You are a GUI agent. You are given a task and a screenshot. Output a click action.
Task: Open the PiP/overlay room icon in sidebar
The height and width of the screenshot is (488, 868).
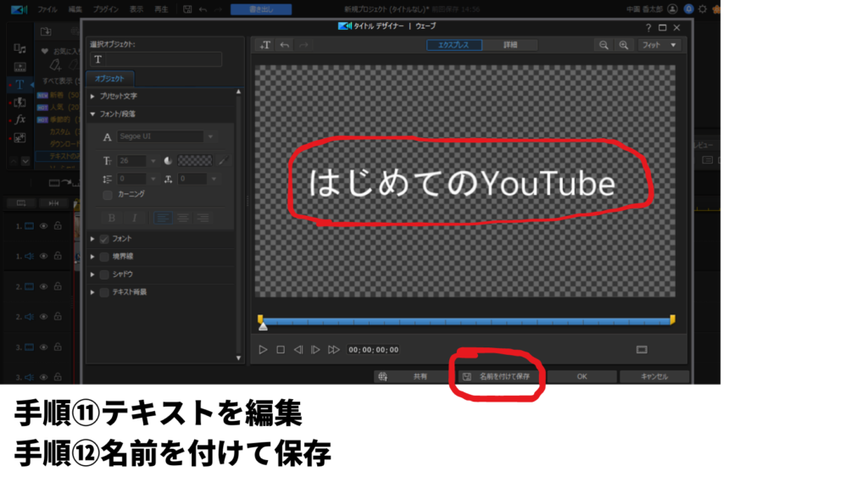pyautogui.click(x=19, y=138)
